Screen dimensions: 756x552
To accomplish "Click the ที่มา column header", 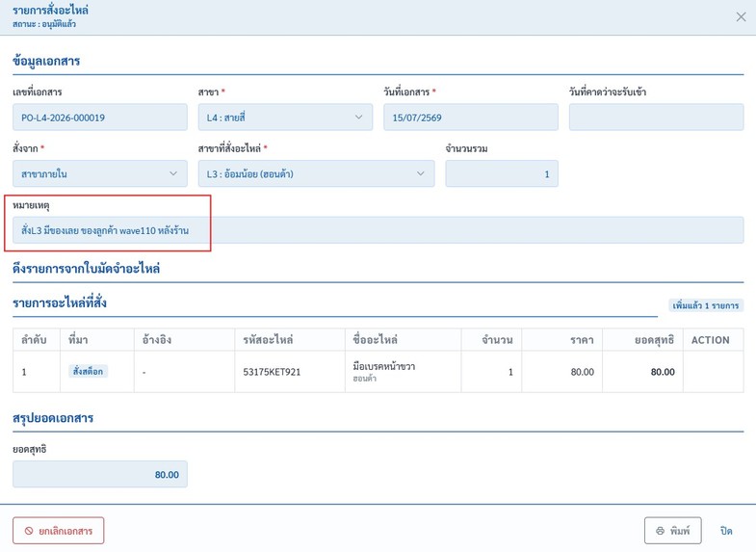I will (97, 340).
